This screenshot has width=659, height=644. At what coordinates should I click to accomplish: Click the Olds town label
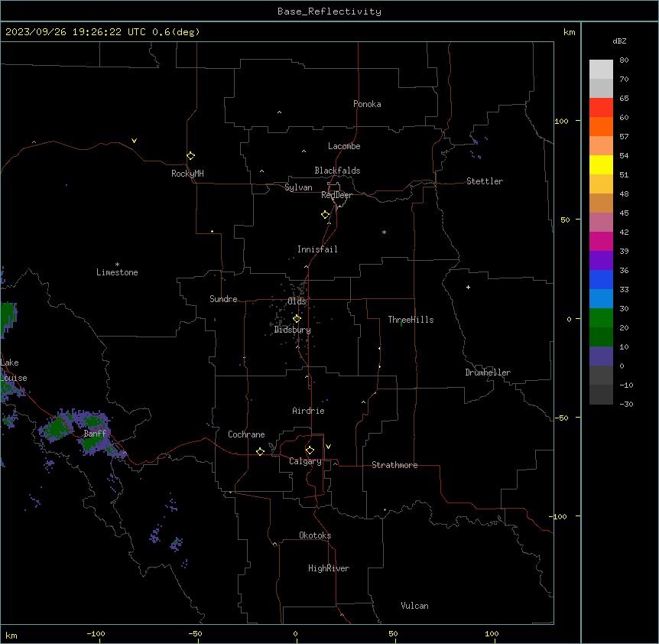(297, 301)
